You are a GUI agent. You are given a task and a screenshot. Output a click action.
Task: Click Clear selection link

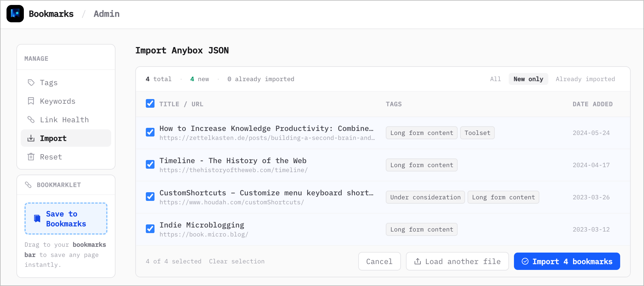237,261
